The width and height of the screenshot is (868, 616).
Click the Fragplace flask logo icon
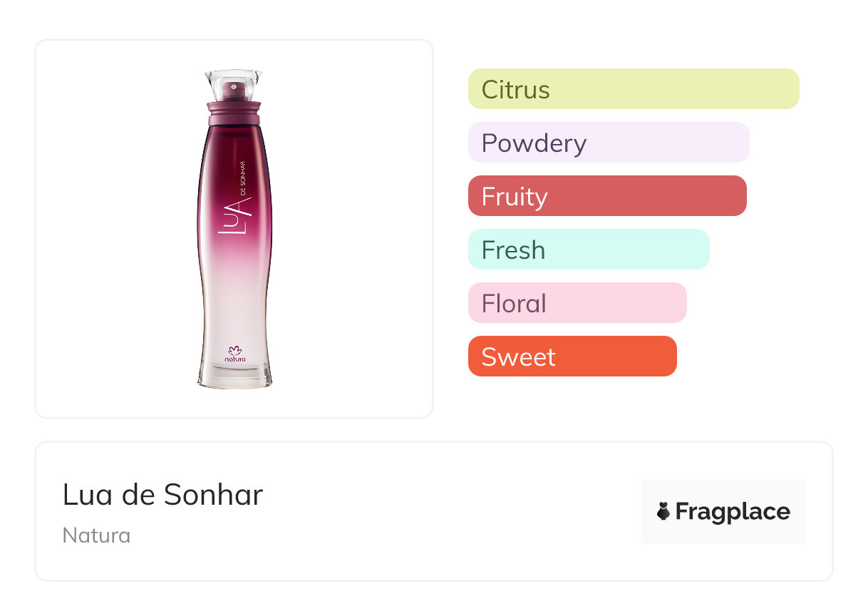(x=663, y=511)
